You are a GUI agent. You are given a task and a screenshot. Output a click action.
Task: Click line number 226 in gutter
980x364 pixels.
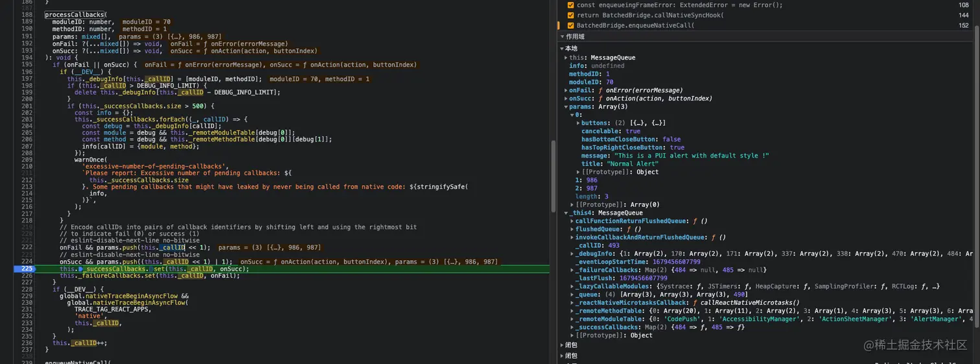pyautogui.click(x=27, y=275)
